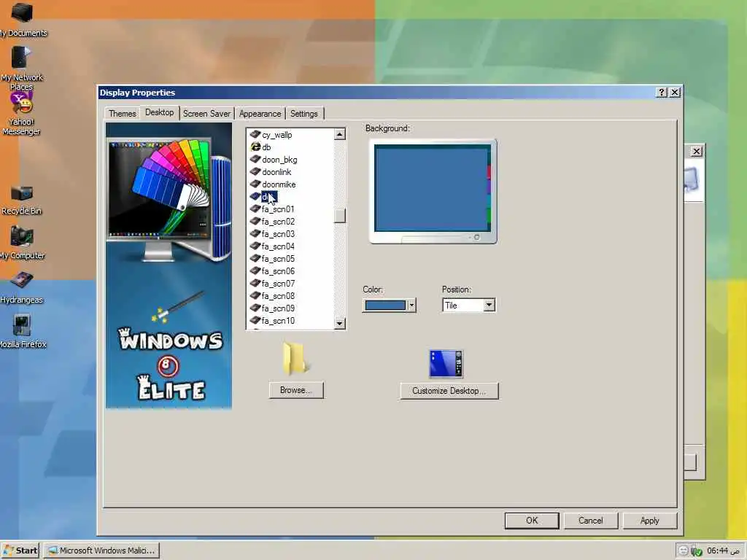Click the icon beside doonmike

(x=255, y=184)
